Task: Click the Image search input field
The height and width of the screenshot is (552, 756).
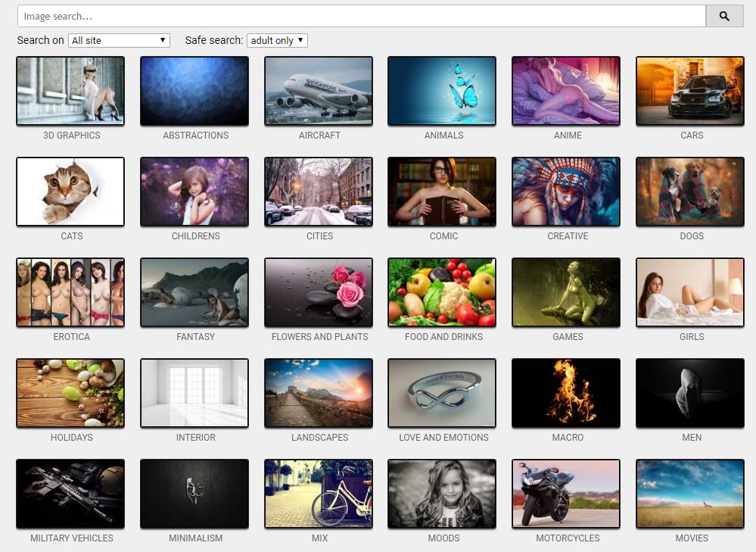Action: click(362, 16)
